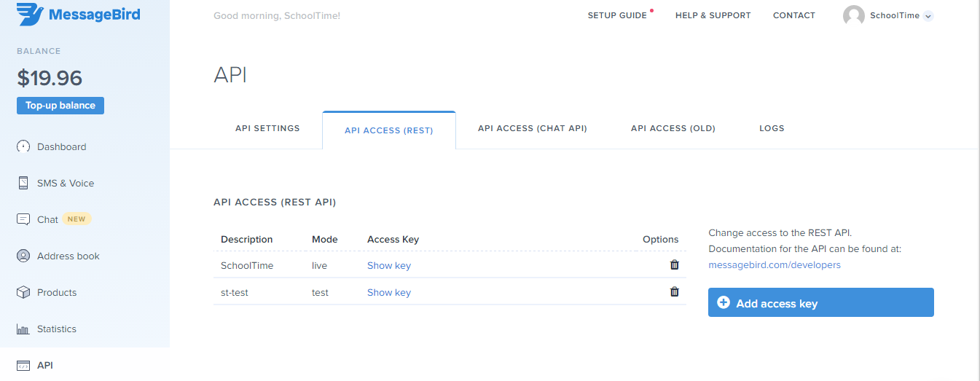Click the Statistics bar chart icon
This screenshot has height=381, width=980.
[x=23, y=329]
